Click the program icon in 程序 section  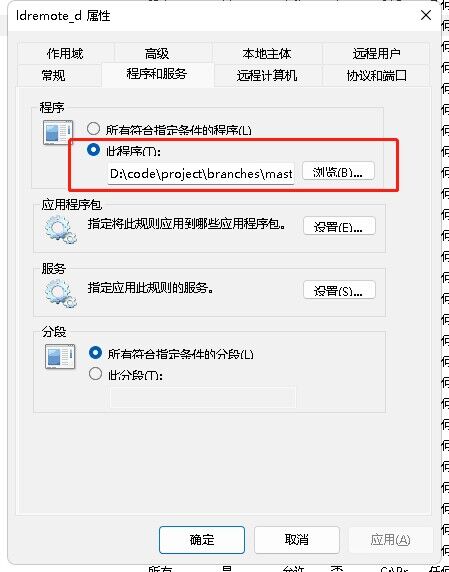click(58, 132)
